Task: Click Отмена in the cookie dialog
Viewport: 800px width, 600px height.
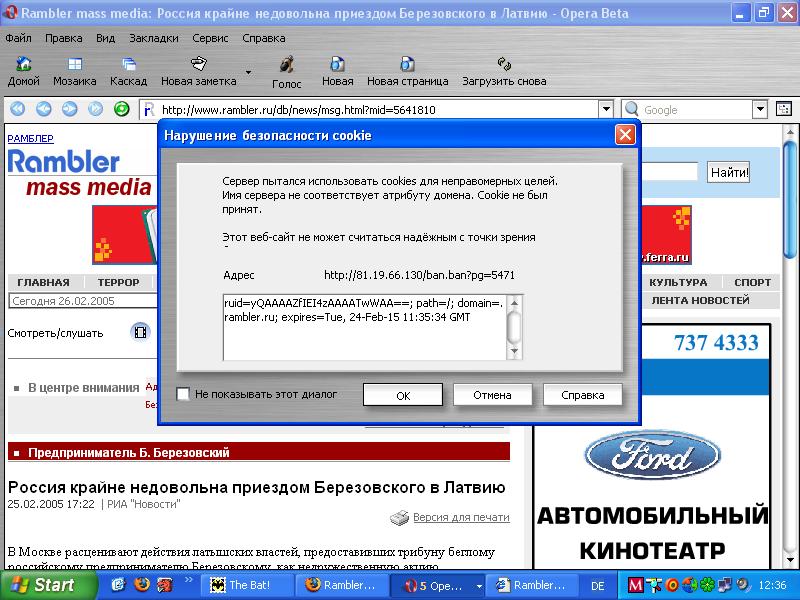Action: (x=492, y=395)
